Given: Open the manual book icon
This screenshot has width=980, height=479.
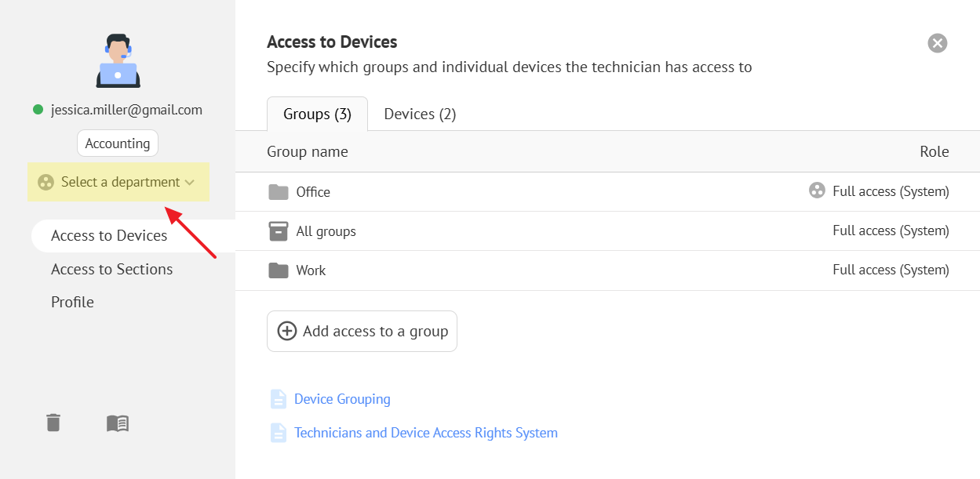Looking at the screenshot, I should click(x=118, y=423).
